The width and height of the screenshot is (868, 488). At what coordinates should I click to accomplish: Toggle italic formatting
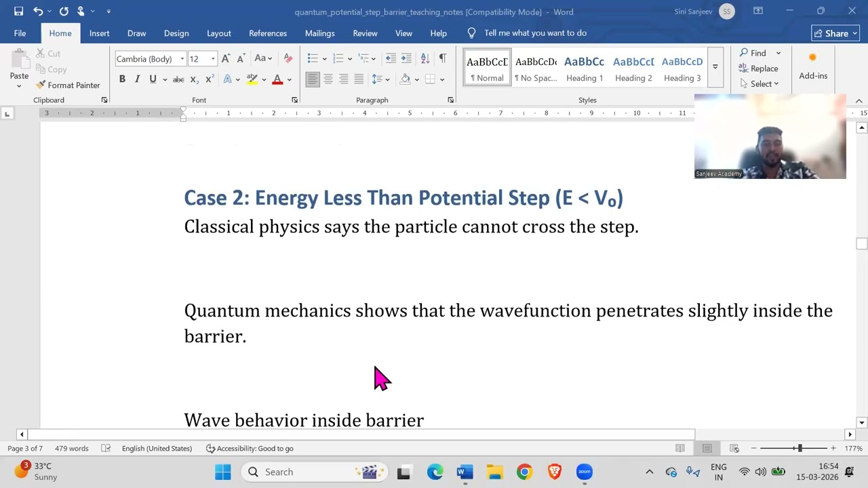tap(137, 79)
